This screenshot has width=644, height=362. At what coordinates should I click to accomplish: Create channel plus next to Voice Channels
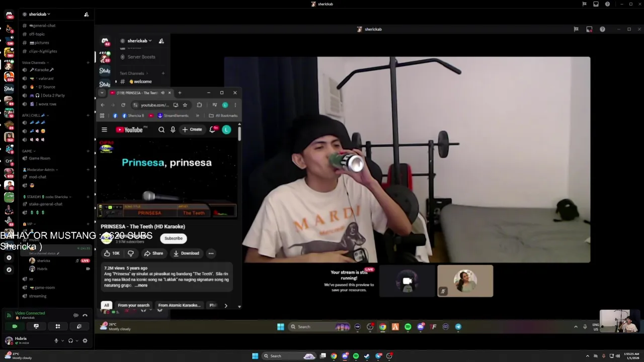(x=88, y=63)
